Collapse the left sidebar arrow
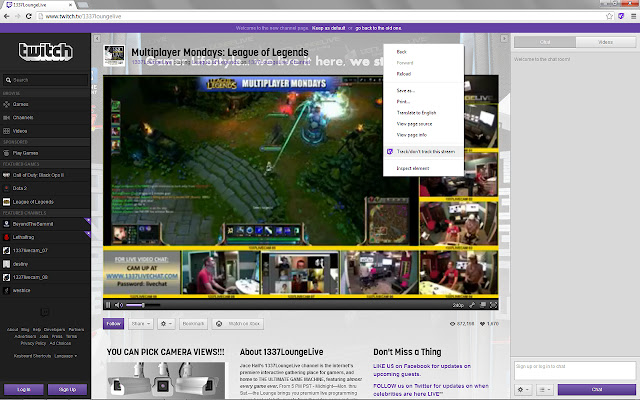Viewport: 640px width, 400px height. [97, 38]
